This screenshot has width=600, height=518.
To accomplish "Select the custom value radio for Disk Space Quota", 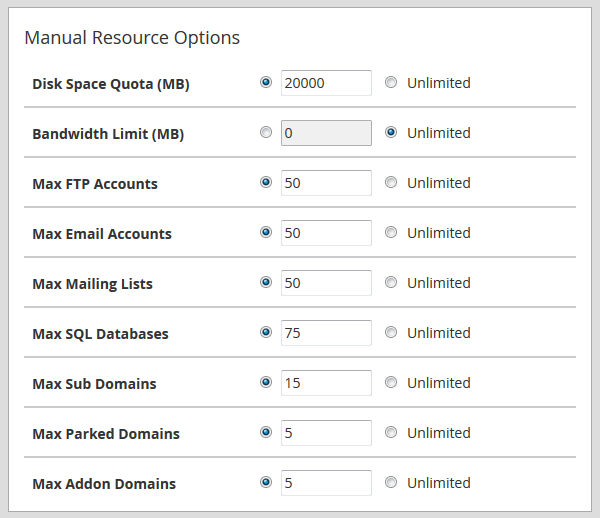I will click(265, 82).
